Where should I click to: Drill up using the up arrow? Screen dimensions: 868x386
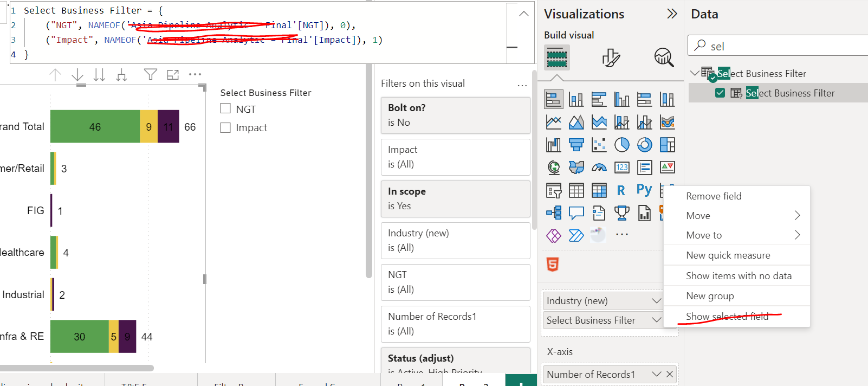coord(55,75)
